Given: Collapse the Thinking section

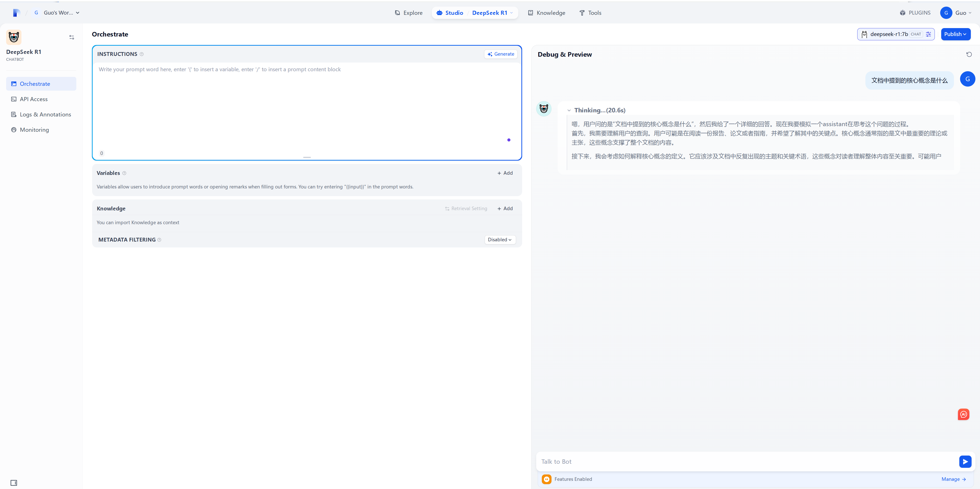Looking at the screenshot, I should [569, 110].
